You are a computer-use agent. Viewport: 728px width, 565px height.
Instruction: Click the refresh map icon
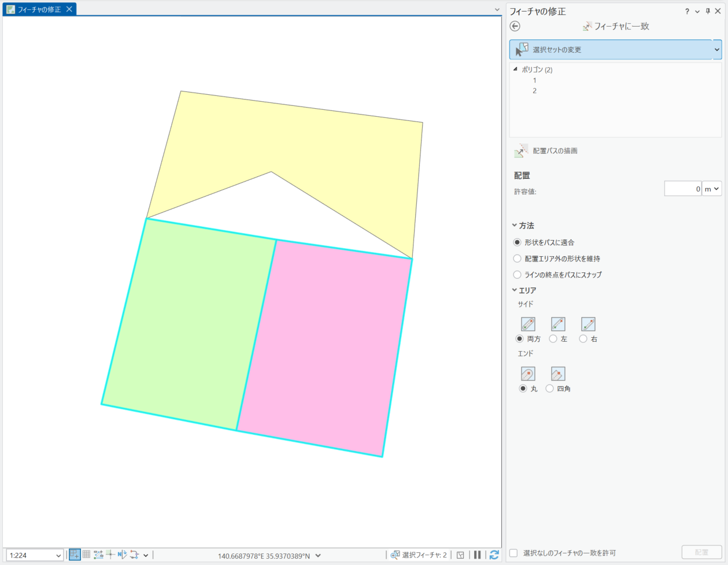point(494,555)
